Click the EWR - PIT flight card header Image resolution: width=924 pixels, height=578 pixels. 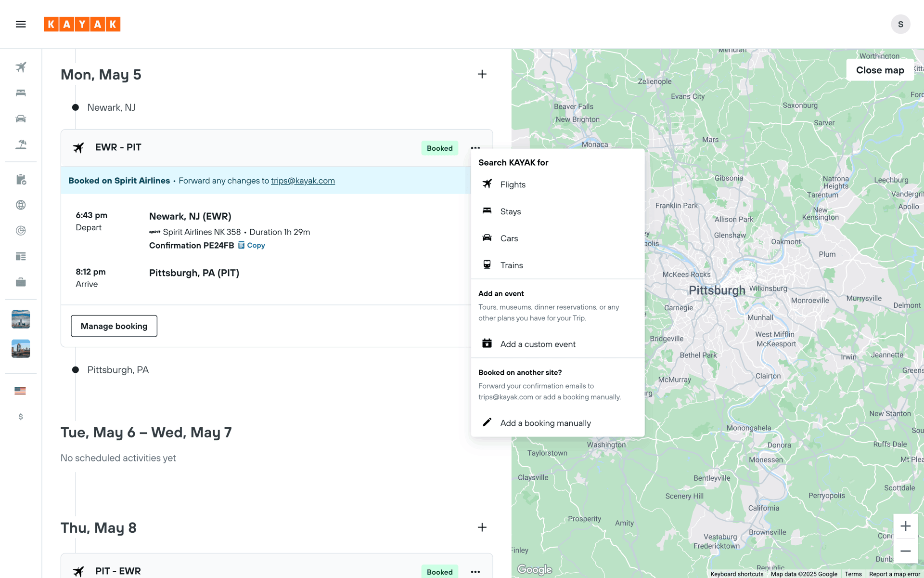[277, 148]
